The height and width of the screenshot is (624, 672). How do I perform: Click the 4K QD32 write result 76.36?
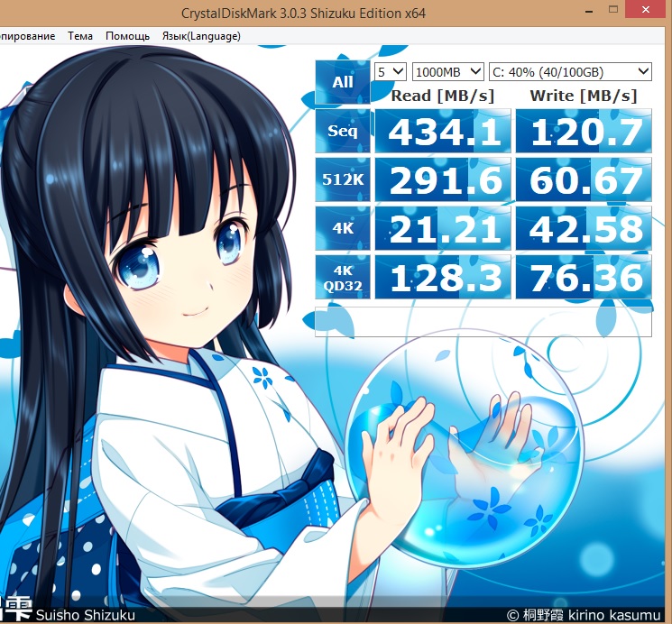point(584,278)
